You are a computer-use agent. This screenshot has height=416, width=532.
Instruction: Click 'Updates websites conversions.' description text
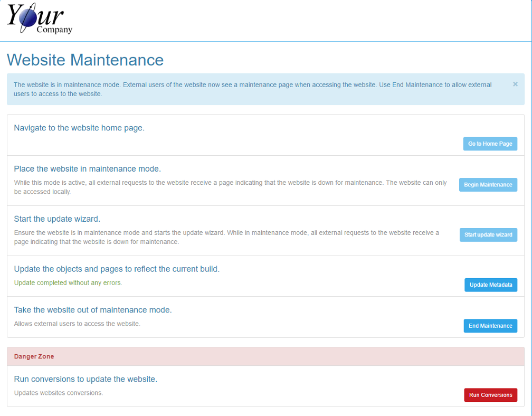pyautogui.click(x=59, y=393)
